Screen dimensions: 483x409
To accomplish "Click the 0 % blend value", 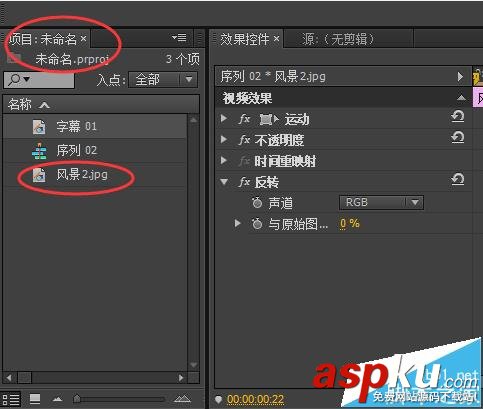I will (349, 223).
